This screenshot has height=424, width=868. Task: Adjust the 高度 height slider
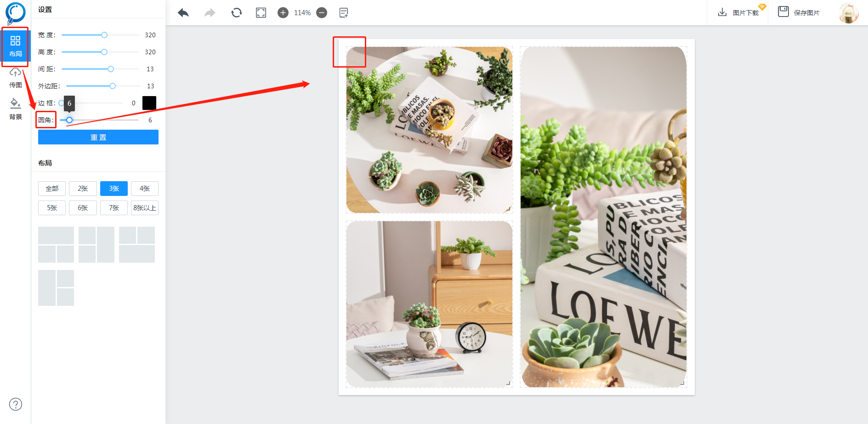(x=100, y=52)
